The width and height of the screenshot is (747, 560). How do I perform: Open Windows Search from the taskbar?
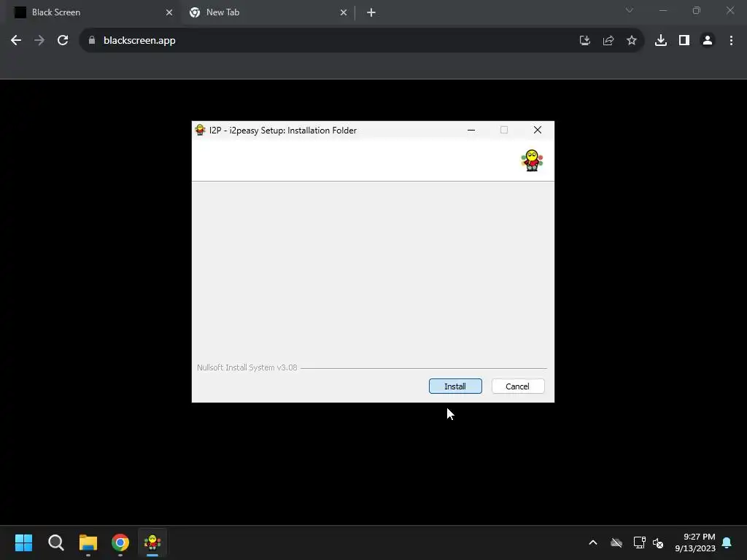(x=56, y=542)
